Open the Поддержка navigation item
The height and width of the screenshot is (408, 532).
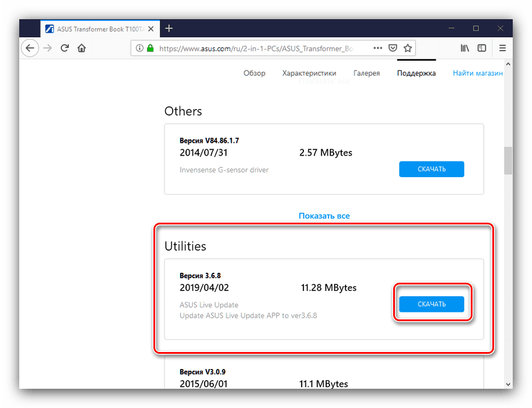[416, 73]
